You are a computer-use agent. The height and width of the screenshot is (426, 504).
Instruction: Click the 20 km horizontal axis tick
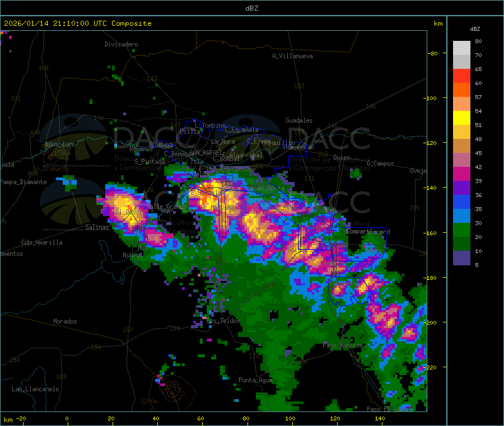pos(111,419)
